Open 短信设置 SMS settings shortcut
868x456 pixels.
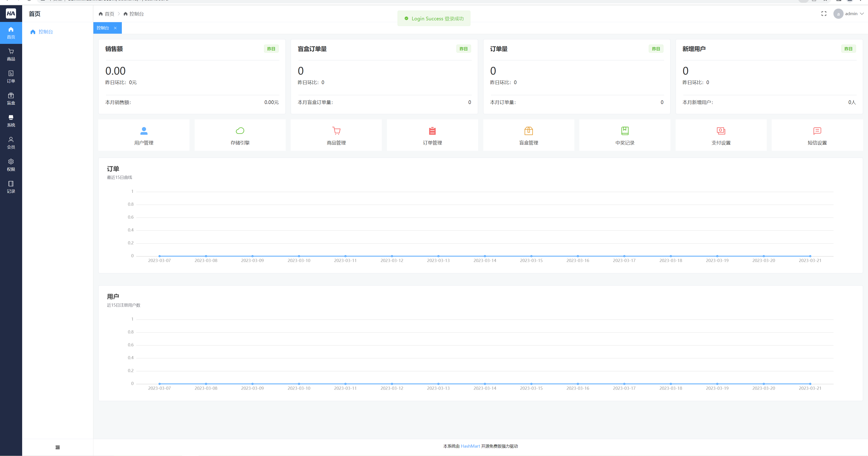817,135
